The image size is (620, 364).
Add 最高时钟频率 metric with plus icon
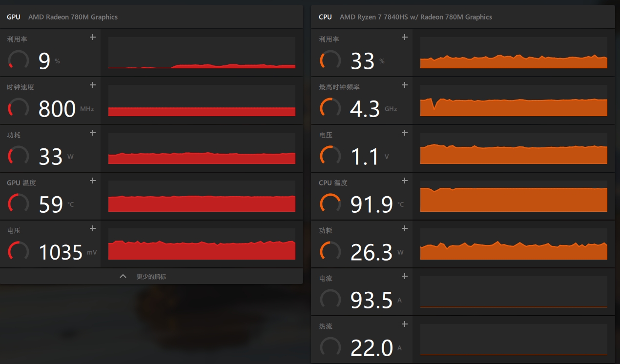[x=404, y=85]
